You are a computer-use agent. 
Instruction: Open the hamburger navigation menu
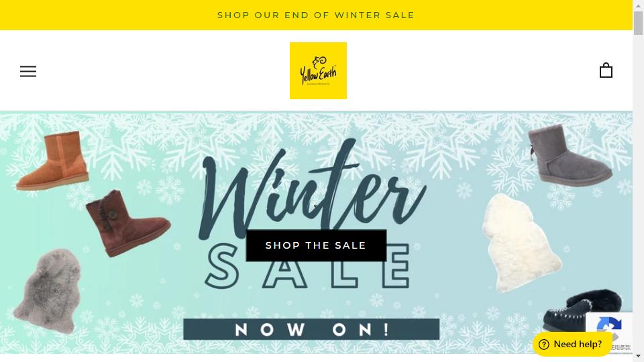click(x=28, y=72)
